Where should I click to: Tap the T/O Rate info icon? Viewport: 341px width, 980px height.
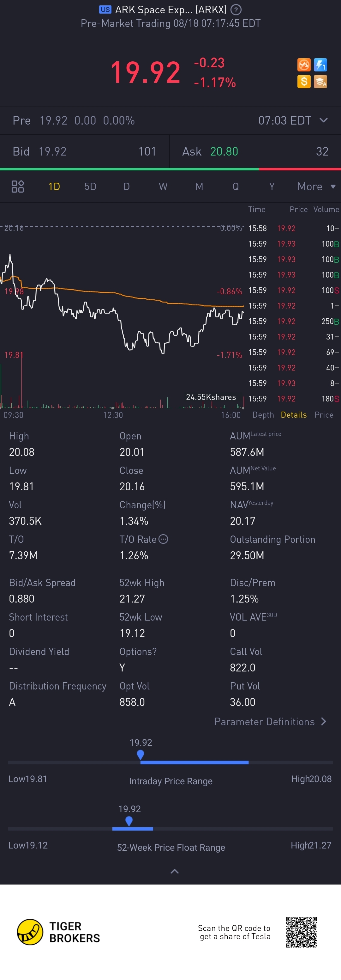click(x=163, y=539)
